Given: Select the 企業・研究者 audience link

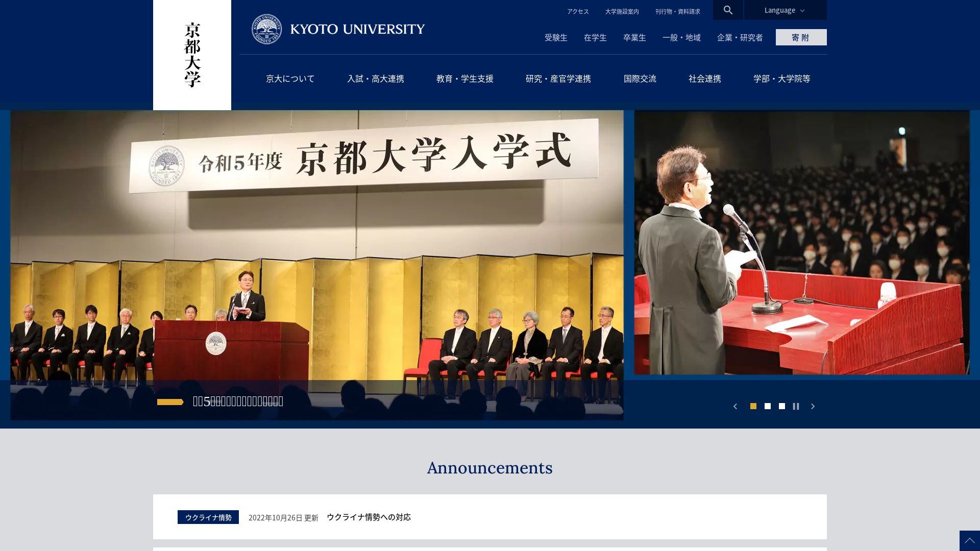Looking at the screenshot, I should pos(740,37).
